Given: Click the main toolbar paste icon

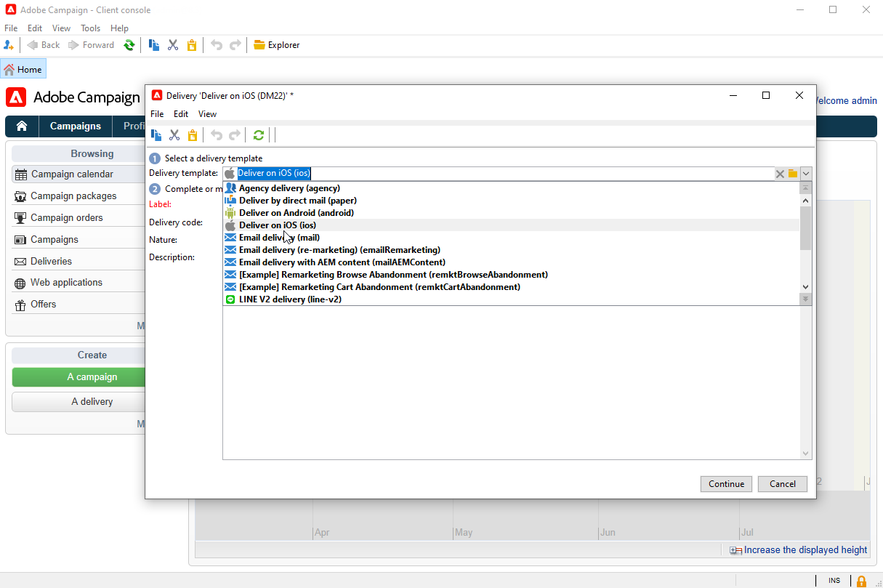Looking at the screenshot, I should [192, 45].
